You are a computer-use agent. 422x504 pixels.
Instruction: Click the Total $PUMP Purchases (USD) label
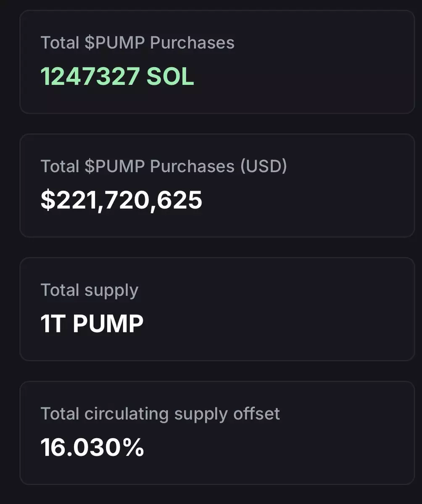point(164,166)
